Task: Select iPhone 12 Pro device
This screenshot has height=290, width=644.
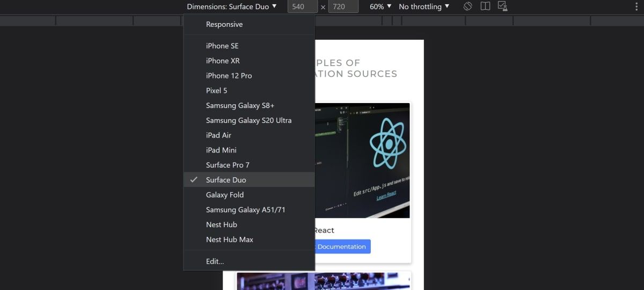Action: (249, 76)
